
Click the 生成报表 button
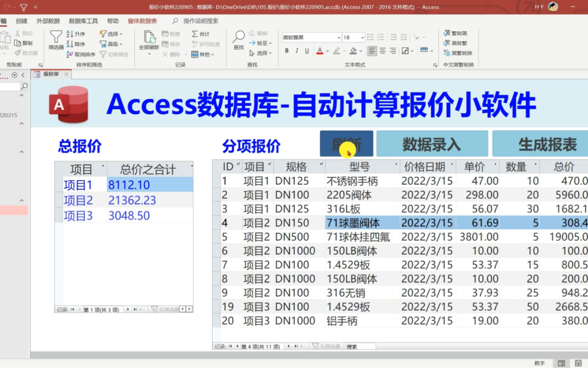tap(540, 143)
